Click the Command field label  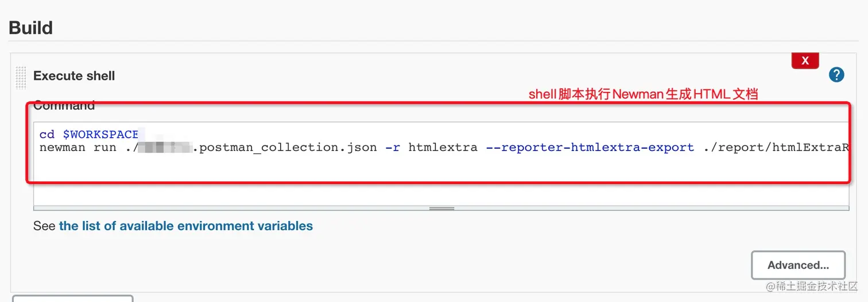[x=64, y=106]
